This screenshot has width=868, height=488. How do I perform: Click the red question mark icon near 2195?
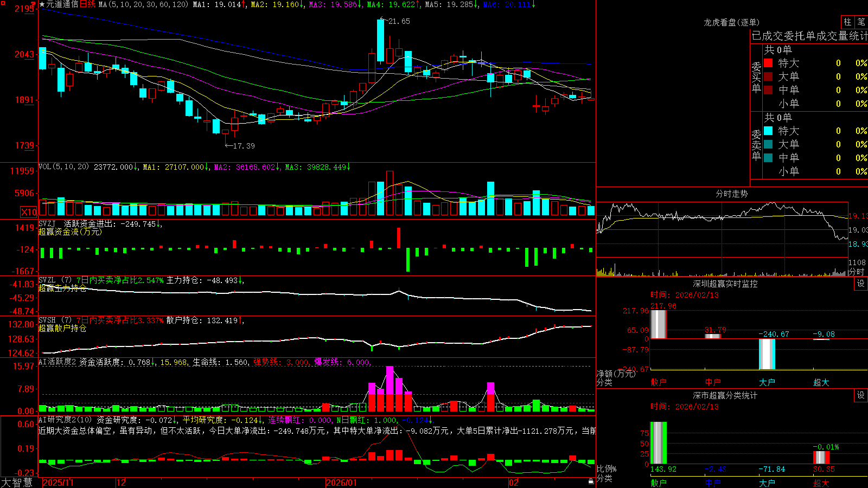(33, 5)
